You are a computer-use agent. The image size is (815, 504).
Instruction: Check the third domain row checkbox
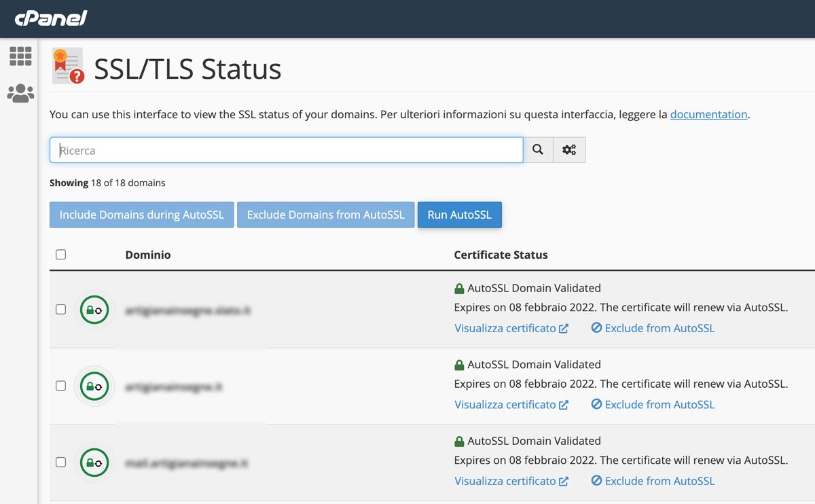coord(61,462)
